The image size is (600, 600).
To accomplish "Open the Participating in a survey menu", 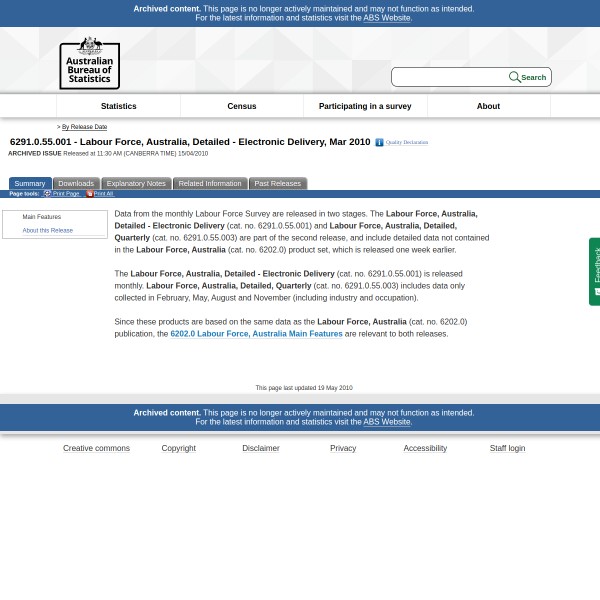I will point(364,106).
